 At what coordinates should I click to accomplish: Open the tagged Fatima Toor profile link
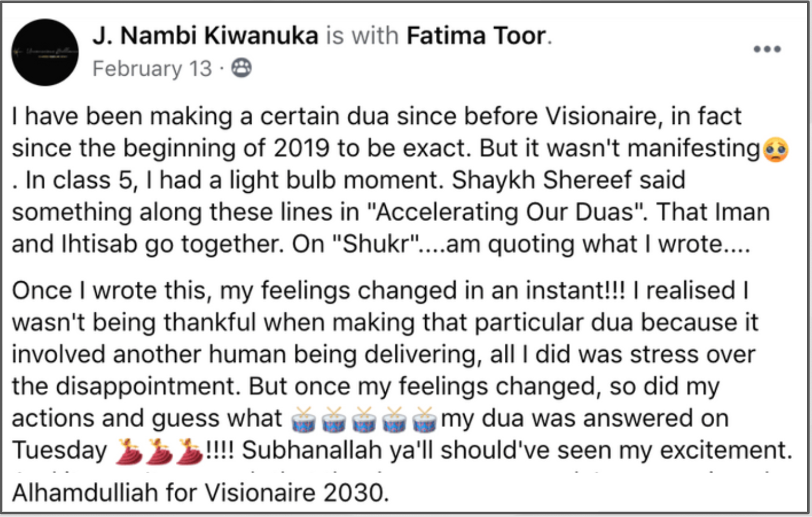[x=477, y=36]
